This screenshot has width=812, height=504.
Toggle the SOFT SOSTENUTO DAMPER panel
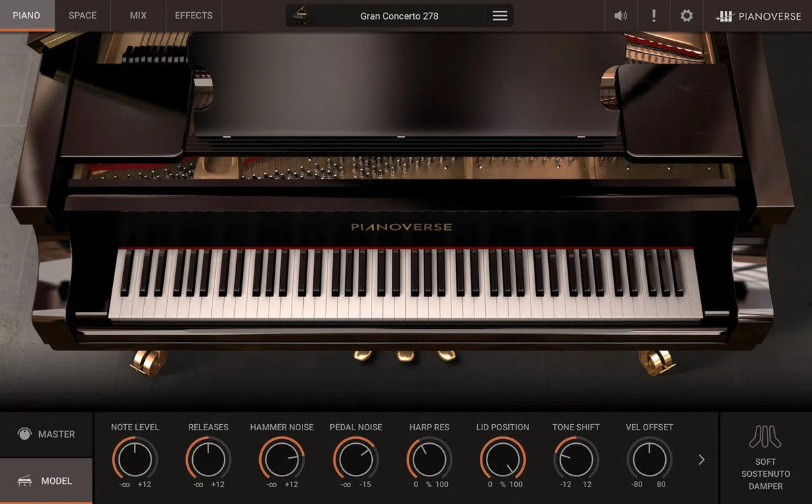[765, 459]
